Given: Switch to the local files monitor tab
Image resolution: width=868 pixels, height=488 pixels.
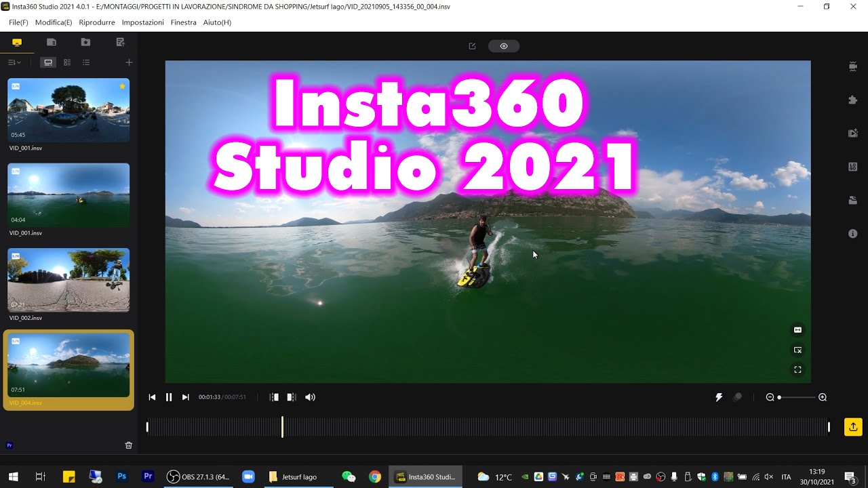Looking at the screenshot, I should coord(17,42).
